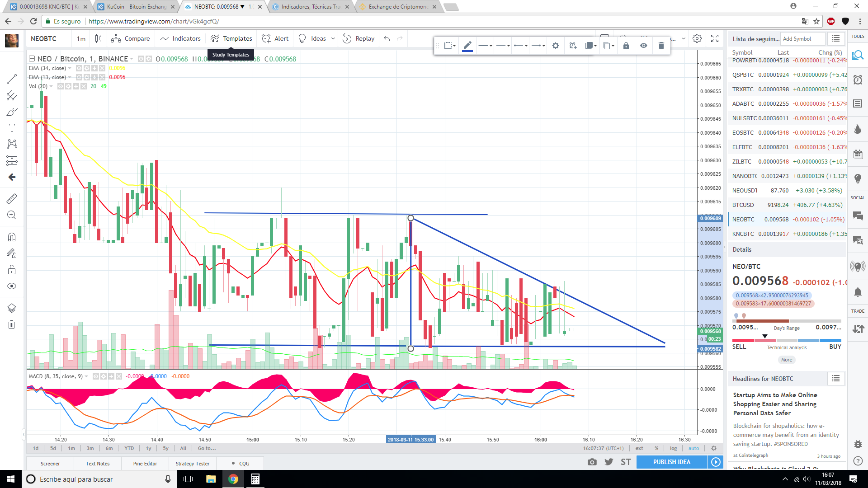Screen dimensions: 868x488
Task: Toggle log scale on price axis
Action: pos(673,448)
